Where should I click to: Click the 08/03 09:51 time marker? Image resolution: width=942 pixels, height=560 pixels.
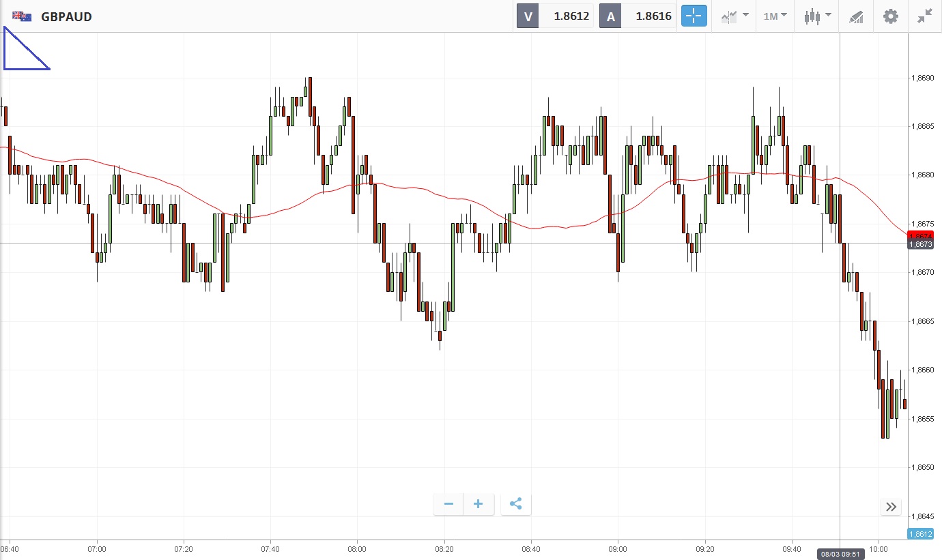click(x=840, y=554)
